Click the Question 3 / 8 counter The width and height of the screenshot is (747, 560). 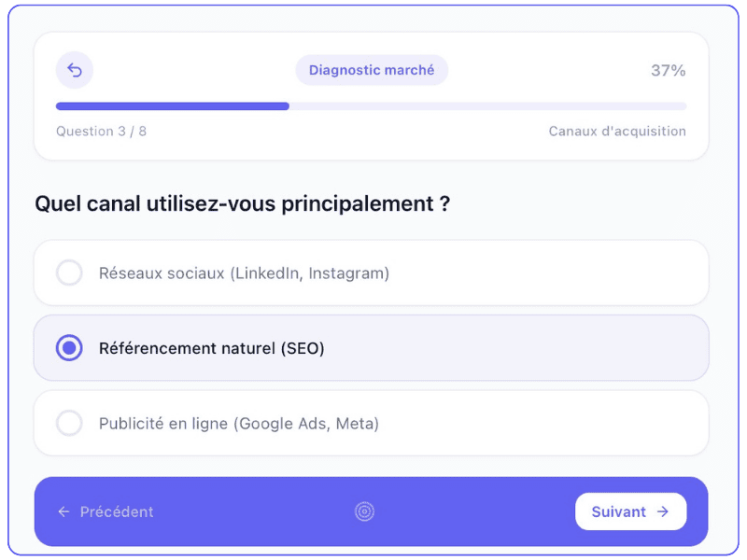101,132
